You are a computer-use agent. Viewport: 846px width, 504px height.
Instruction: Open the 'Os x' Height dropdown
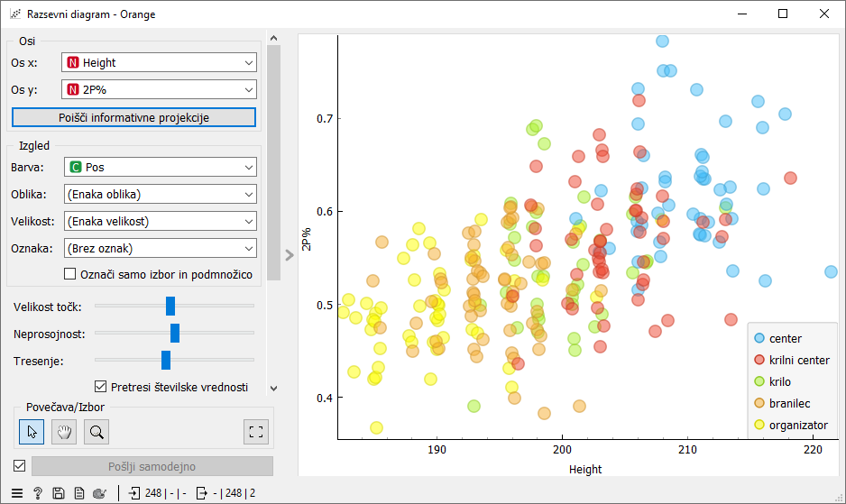(x=160, y=63)
